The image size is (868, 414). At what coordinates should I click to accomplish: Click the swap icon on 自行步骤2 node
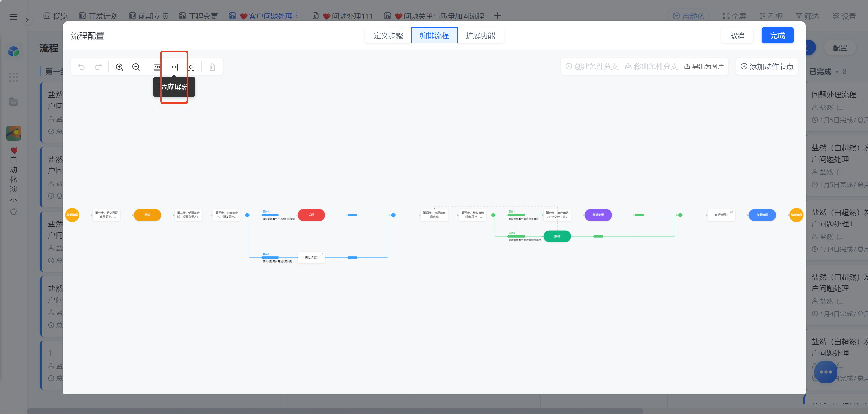coord(322,255)
